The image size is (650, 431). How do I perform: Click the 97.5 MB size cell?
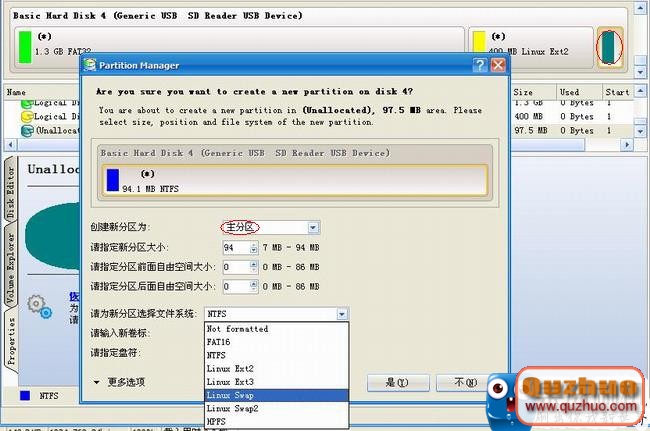point(531,131)
